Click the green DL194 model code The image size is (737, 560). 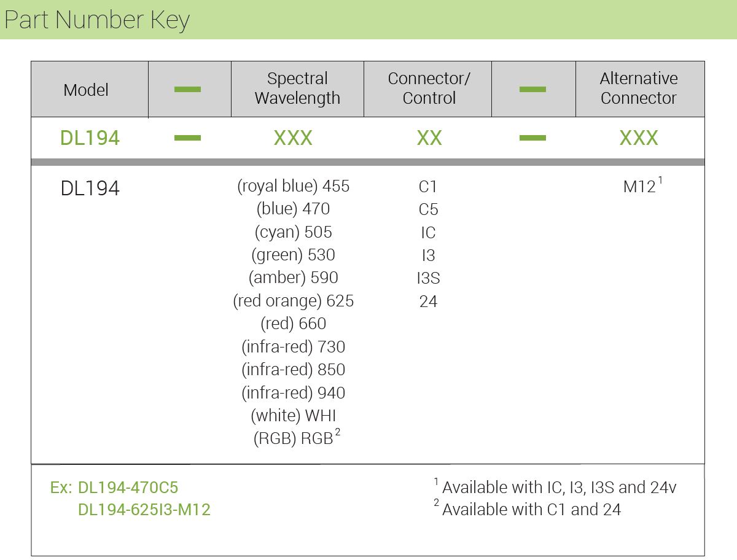[x=90, y=138]
